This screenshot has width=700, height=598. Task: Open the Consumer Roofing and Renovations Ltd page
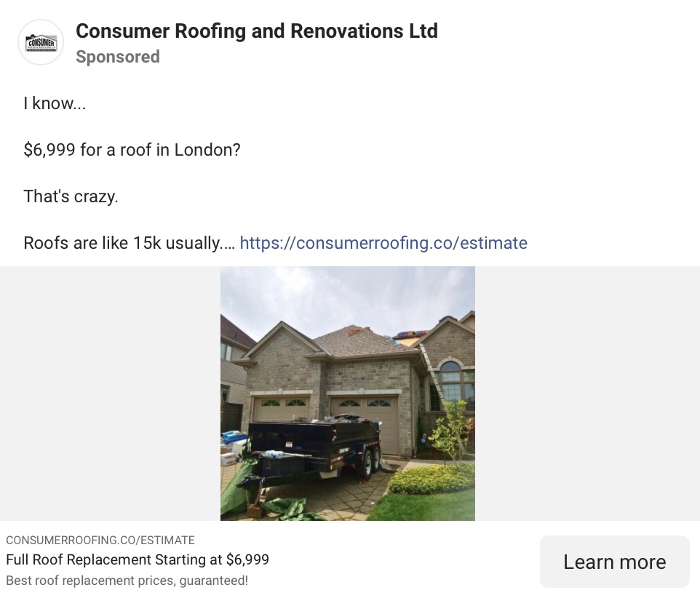tap(256, 31)
